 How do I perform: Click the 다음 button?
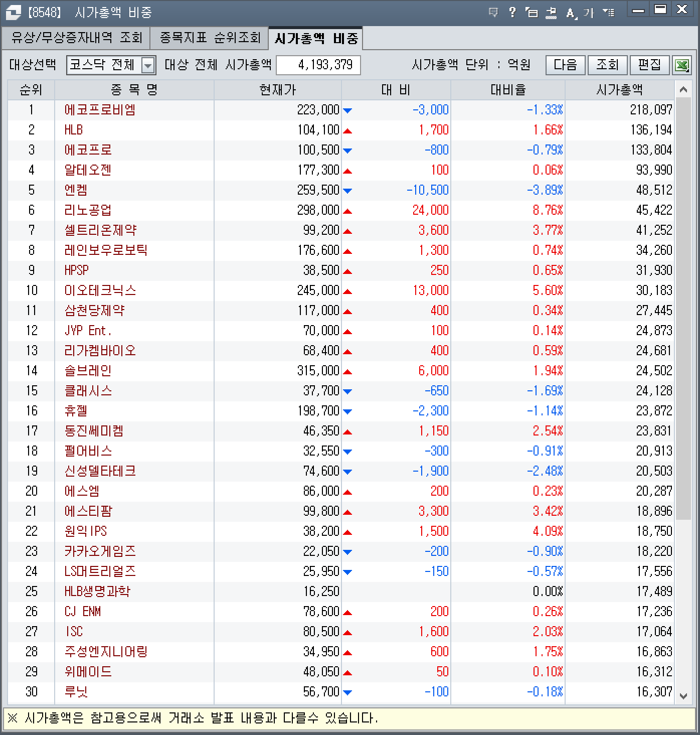click(565, 65)
